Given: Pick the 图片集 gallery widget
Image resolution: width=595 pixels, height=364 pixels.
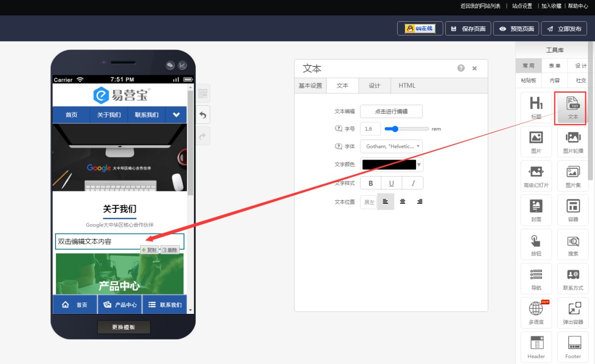Looking at the screenshot, I should 573,176.
